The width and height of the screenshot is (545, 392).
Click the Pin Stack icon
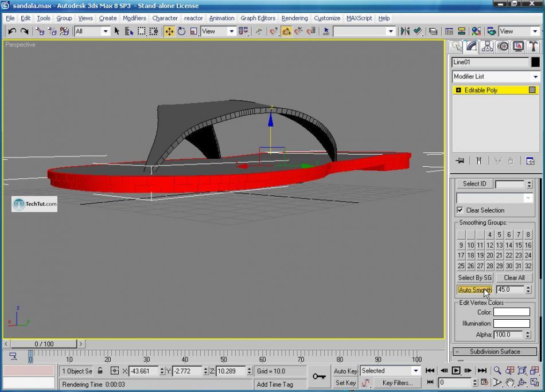[x=460, y=161]
